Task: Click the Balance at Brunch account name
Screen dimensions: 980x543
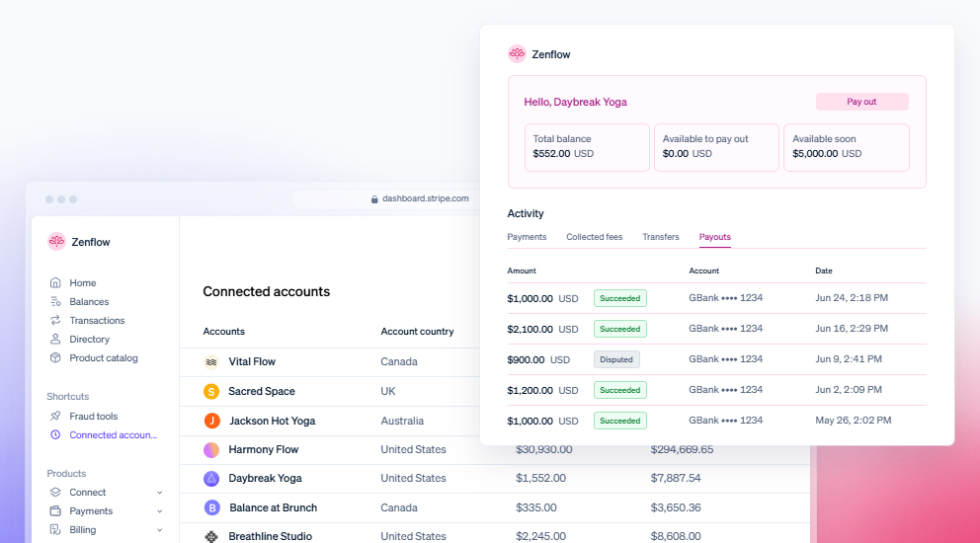Action: tap(273, 507)
